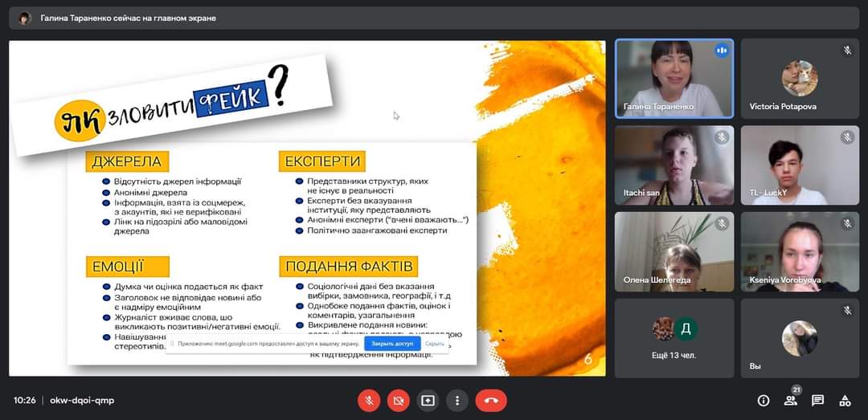Open the more options three-dot menu
Screen dimensions: 868x420
coord(457,401)
